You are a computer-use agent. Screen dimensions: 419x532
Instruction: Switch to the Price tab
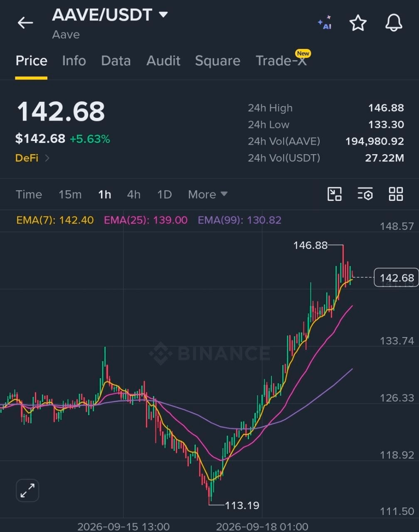tap(31, 61)
